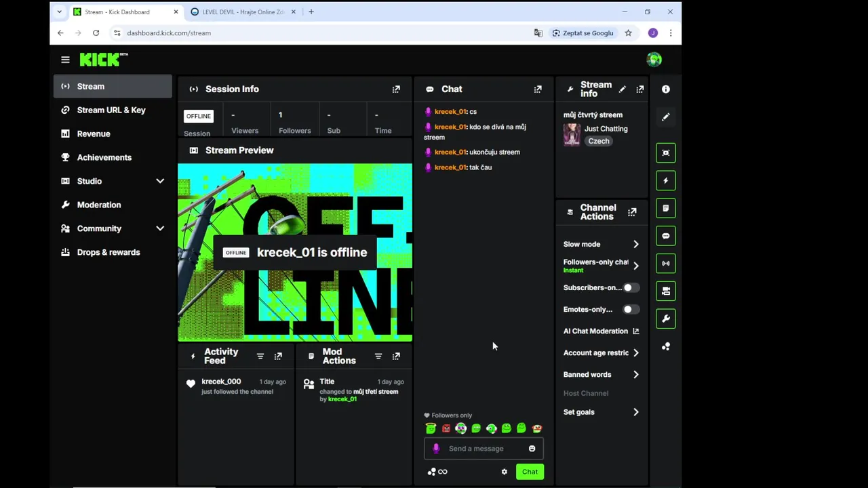Edit stream info with the pencil icon in the panel header

(623, 89)
